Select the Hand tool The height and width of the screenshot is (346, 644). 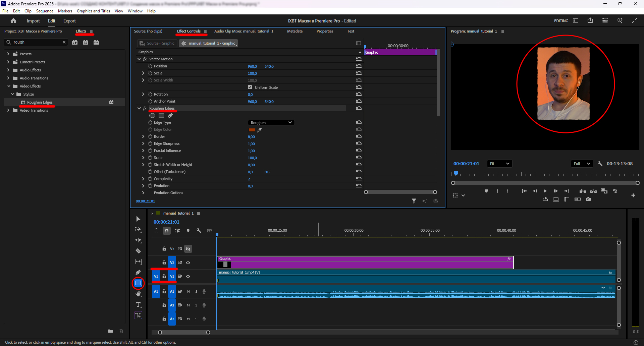(138, 294)
